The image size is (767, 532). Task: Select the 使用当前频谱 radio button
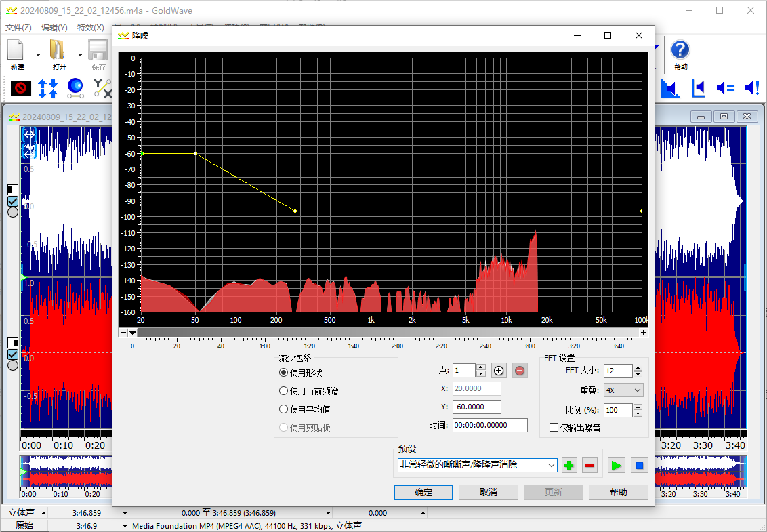pos(284,391)
